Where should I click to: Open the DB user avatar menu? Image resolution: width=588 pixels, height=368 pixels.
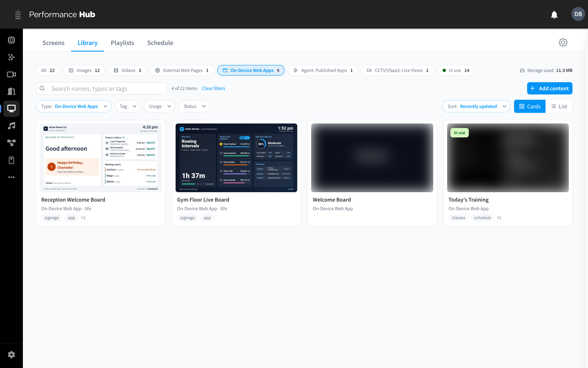click(x=578, y=14)
